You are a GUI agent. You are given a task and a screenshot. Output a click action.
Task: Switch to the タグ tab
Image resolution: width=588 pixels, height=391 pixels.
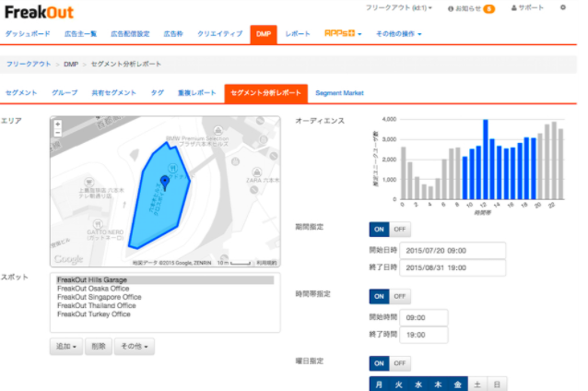pos(157,93)
